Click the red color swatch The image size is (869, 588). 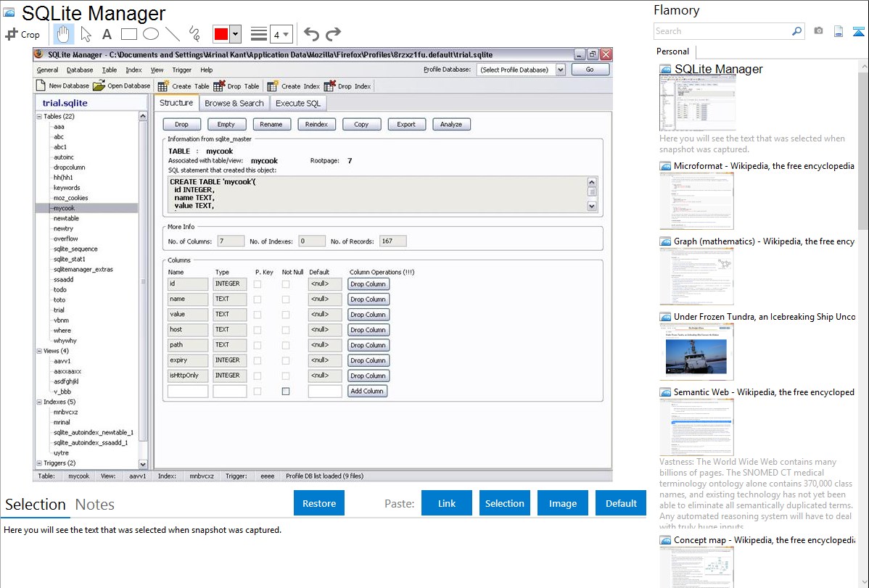point(221,34)
